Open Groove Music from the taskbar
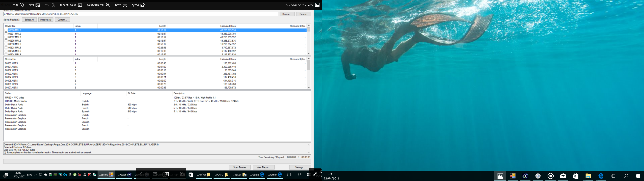 [550, 176]
